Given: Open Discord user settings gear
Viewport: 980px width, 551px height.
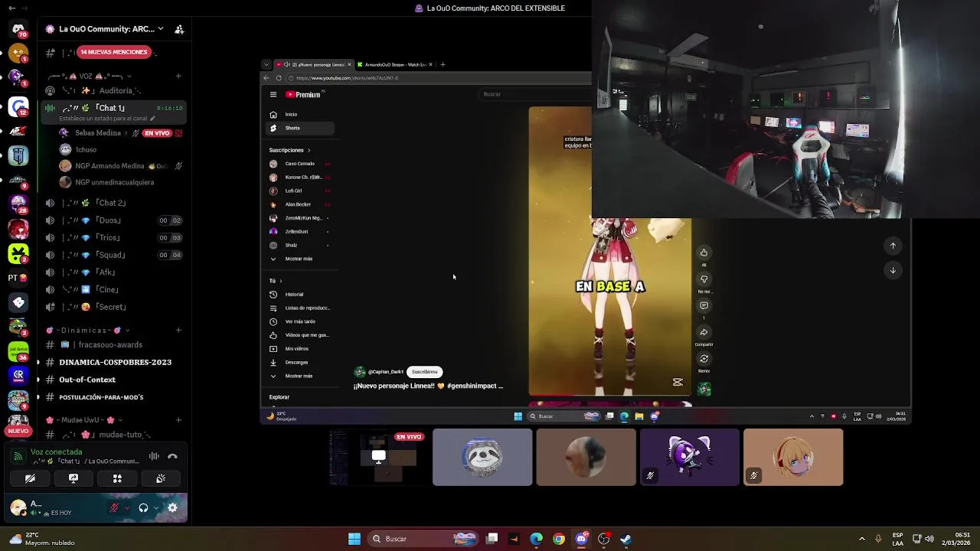Looking at the screenshot, I should pos(172,507).
